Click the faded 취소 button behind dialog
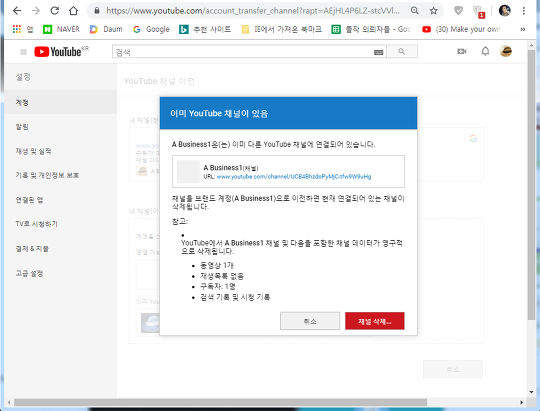 453,369
